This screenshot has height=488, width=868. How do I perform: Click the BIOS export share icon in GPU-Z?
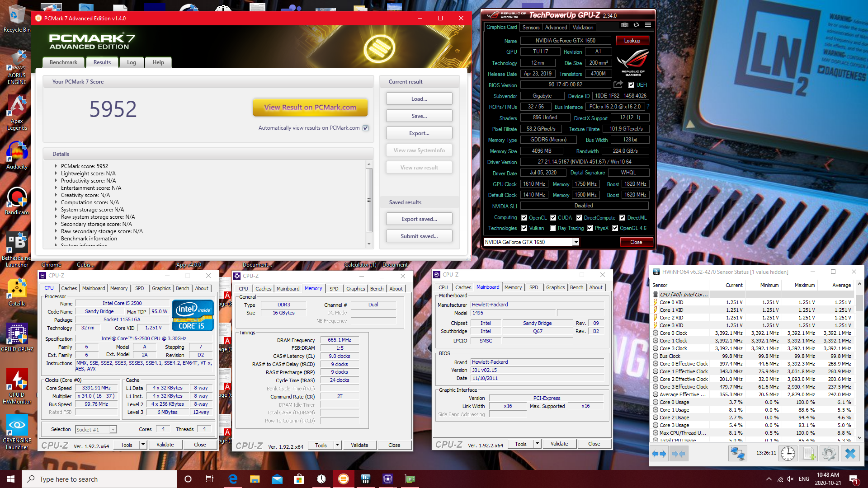[x=618, y=84]
